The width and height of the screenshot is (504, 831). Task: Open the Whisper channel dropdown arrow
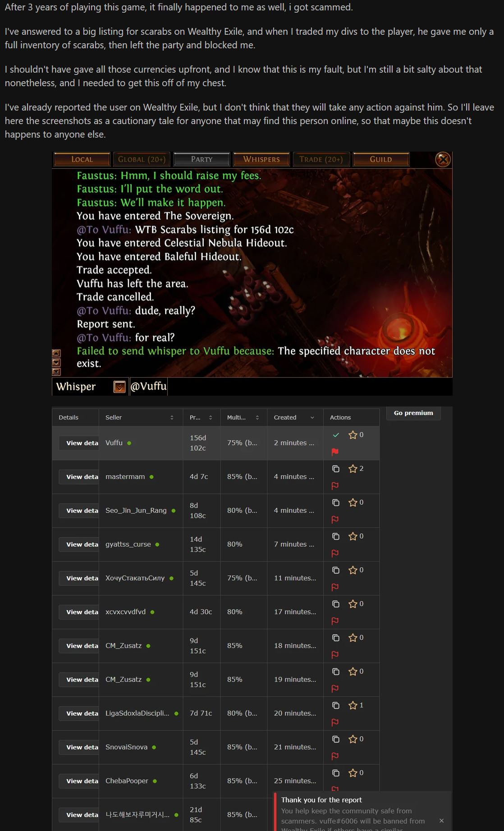[x=119, y=387]
